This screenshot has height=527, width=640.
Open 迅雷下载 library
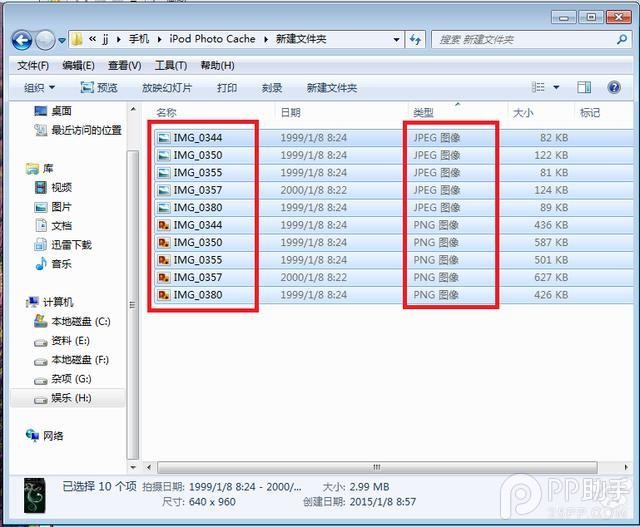click(x=63, y=245)
